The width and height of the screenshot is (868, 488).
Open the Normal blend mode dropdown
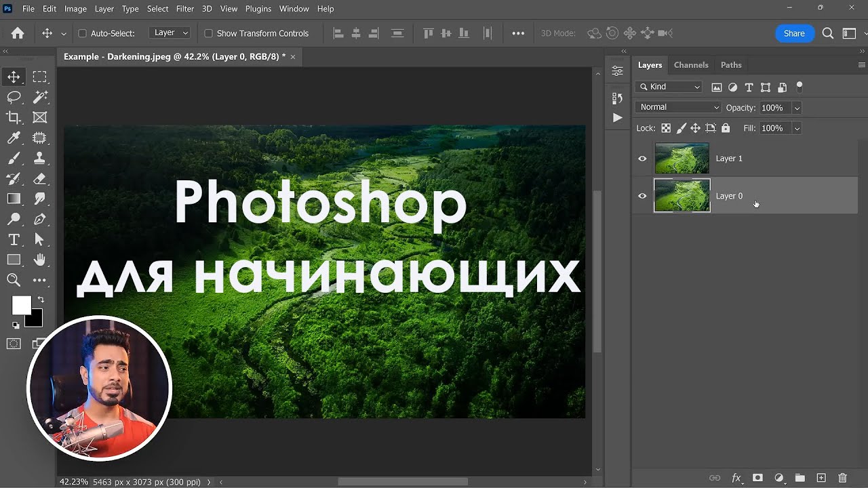tap(678, 107)
